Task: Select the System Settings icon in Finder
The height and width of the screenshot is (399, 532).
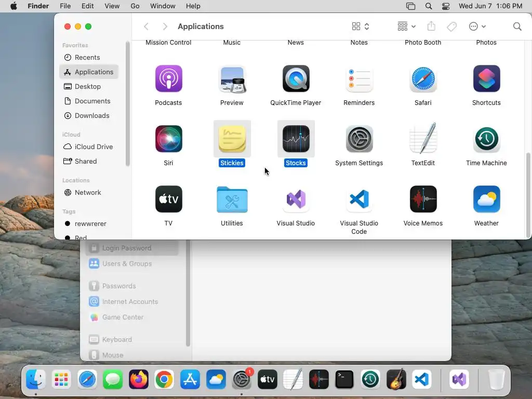Action: coord(360,139)
